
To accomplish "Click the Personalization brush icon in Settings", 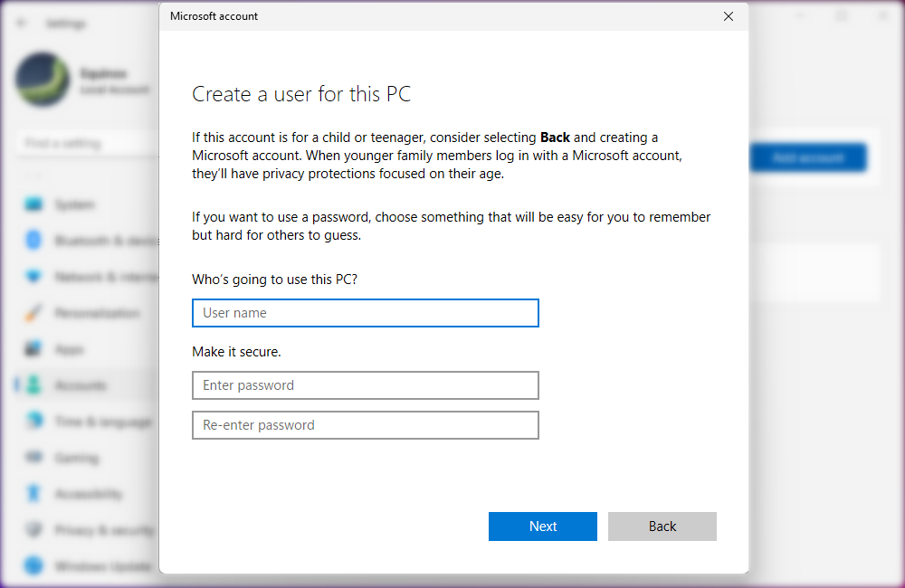I will (33, 313).
